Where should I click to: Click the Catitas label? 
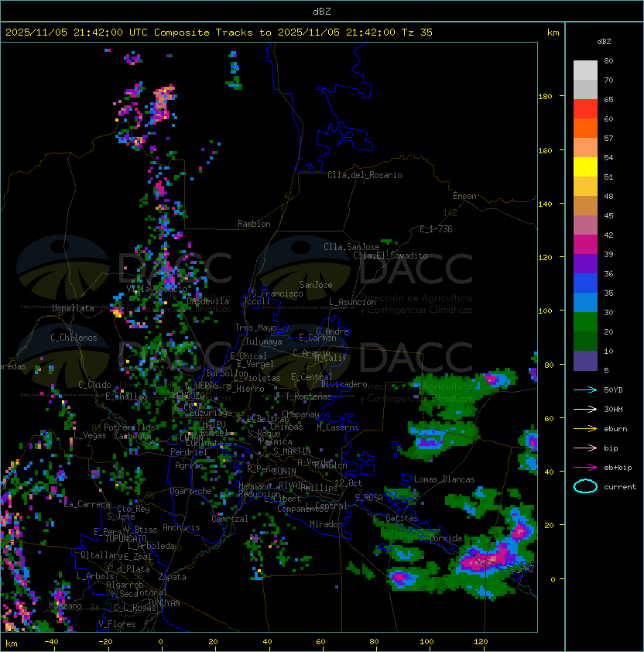(x=402, y=518)
